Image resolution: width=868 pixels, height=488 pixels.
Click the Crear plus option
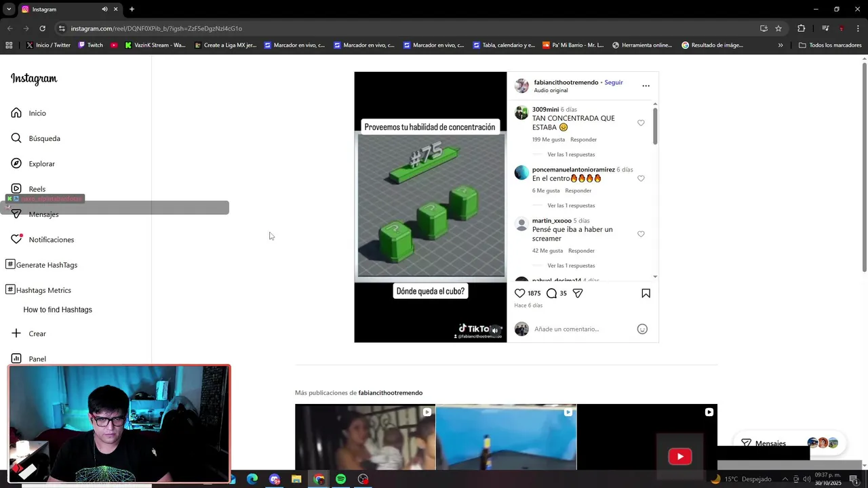(28, 333)
